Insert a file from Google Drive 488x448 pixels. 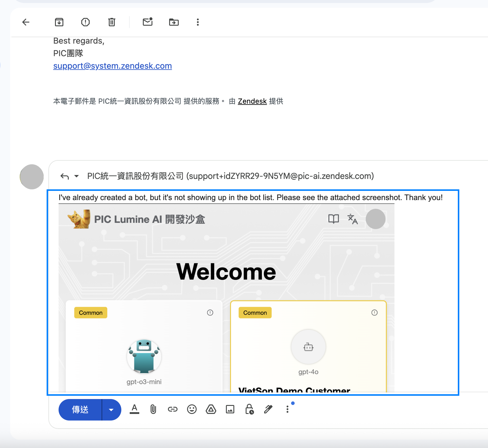pos(211,409)
